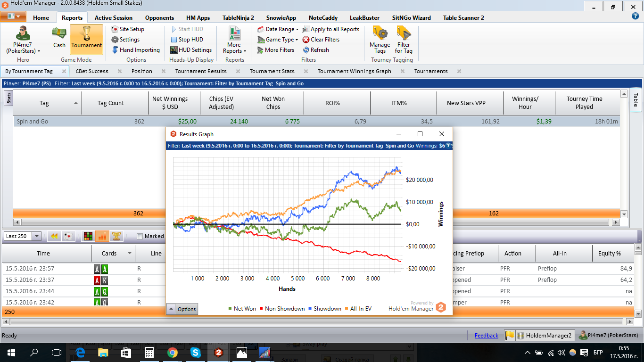Switch to the Home ribbon tab
Viewport: 644px width, 362px height.
(41, 18)
